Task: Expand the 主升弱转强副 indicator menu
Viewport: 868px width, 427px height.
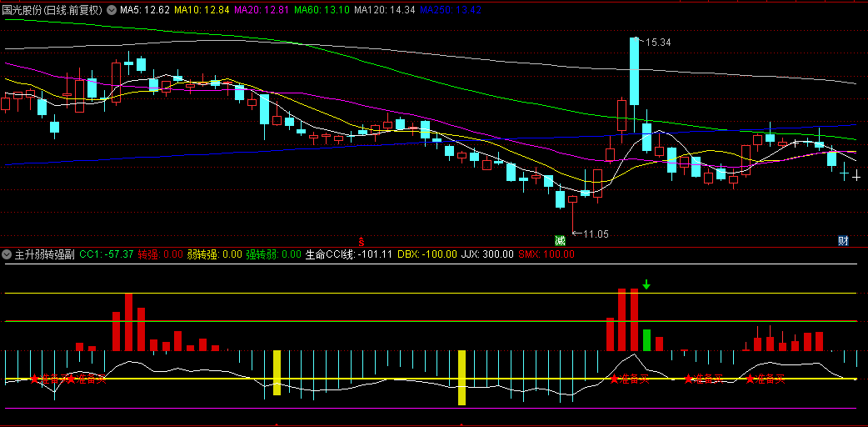Action: [x=7, y=254]
